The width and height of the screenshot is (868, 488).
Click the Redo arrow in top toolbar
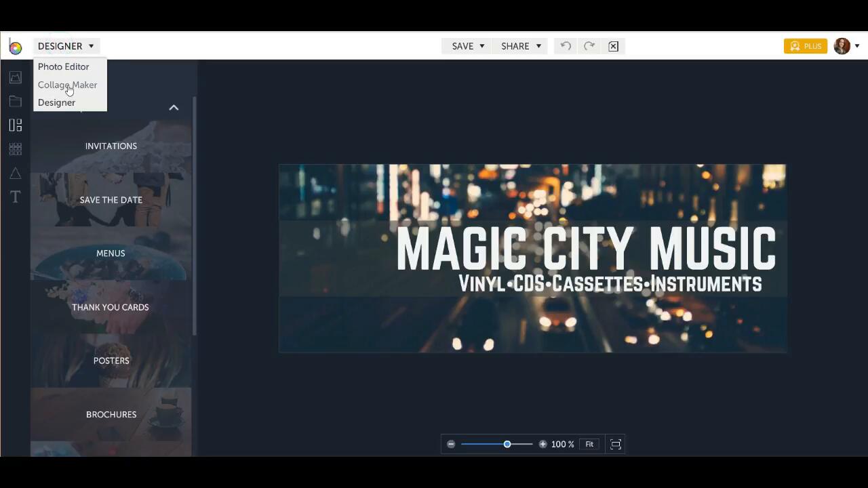click(x=589, y=46)
